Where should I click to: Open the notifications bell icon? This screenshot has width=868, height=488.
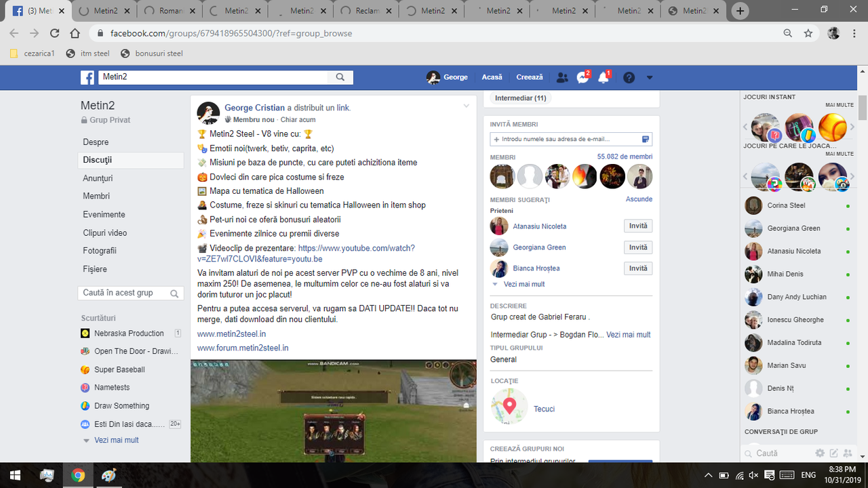[x=604, y=77]
